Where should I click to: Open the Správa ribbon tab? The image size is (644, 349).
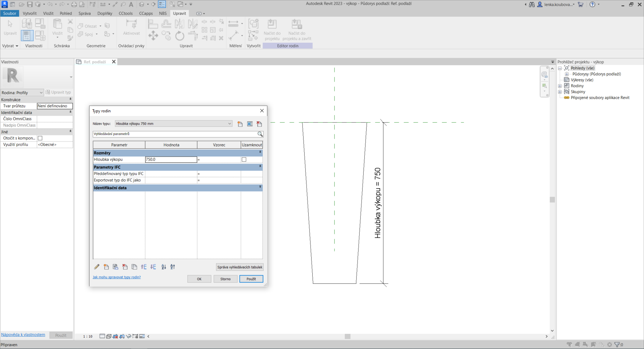click(85, 13)
